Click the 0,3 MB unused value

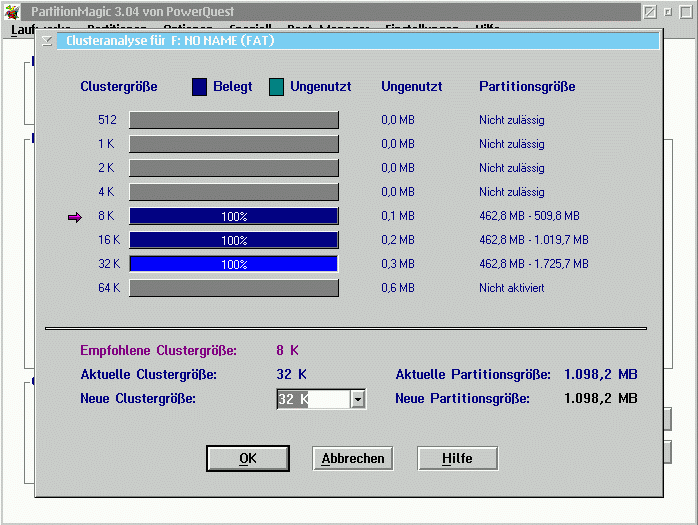coord(398,264)
